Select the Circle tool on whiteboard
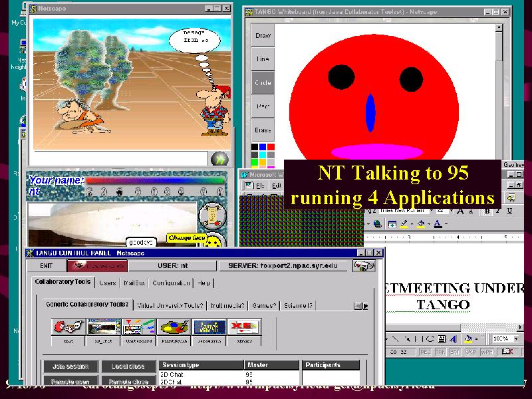 [x=263, y=82]
